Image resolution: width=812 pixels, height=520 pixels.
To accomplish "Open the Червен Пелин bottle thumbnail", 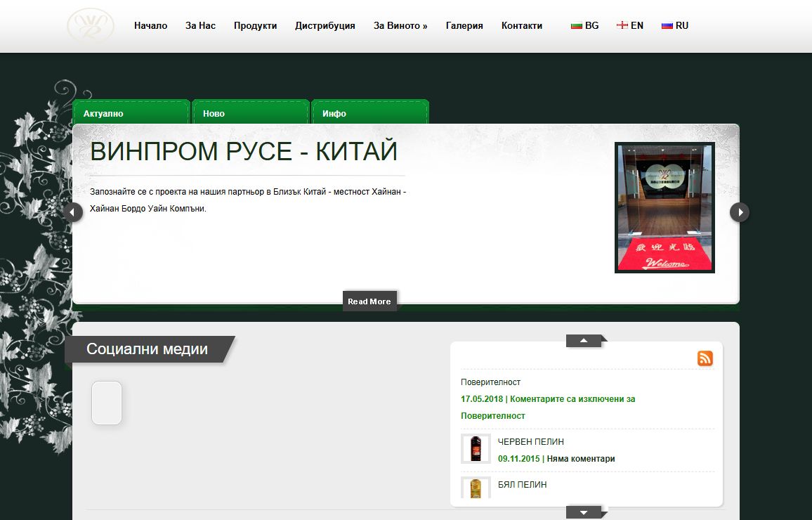I will click(x=476, y=448).
